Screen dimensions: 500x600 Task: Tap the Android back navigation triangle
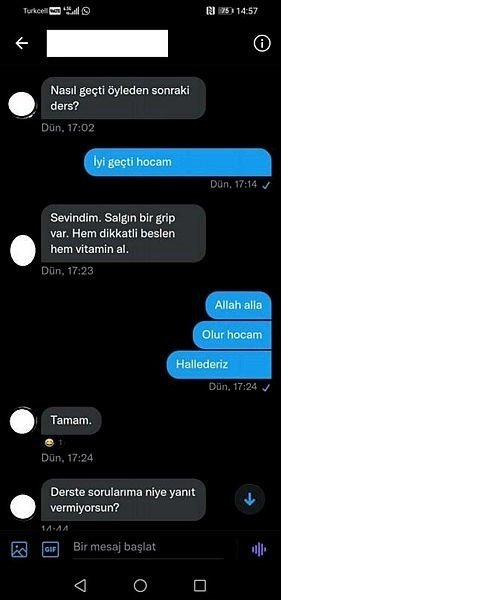[80, 585]
